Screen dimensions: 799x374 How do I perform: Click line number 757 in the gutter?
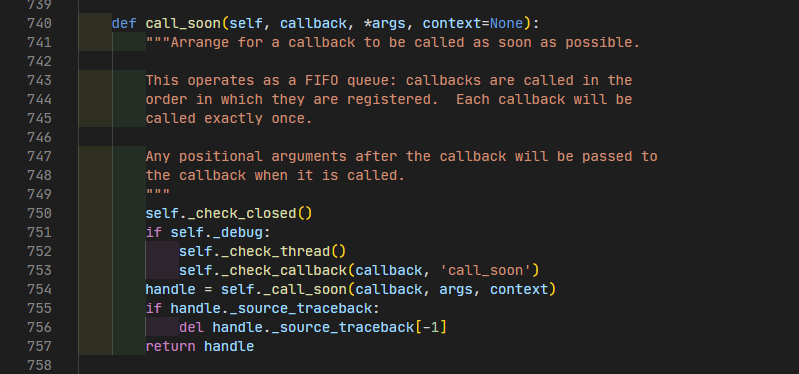39,346
